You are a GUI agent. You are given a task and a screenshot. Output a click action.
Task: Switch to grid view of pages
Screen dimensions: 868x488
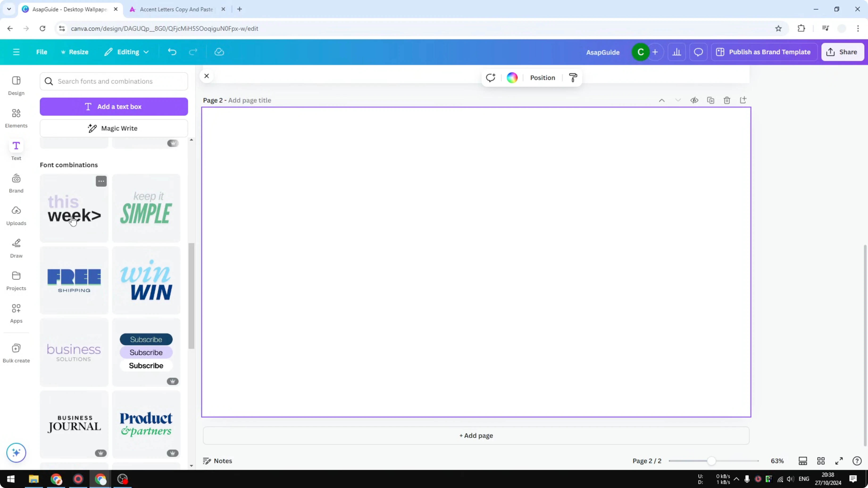click(821, 461)
